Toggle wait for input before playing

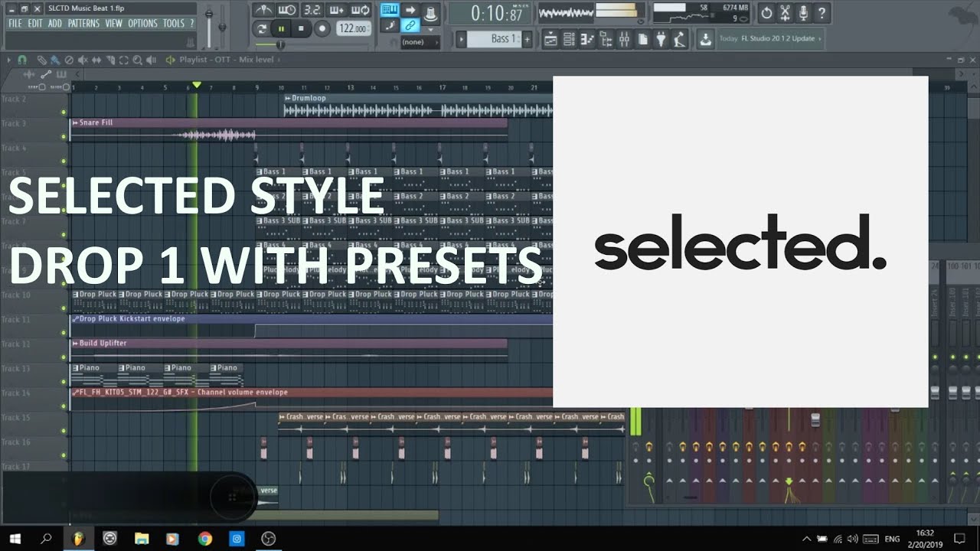coord(287,10)
